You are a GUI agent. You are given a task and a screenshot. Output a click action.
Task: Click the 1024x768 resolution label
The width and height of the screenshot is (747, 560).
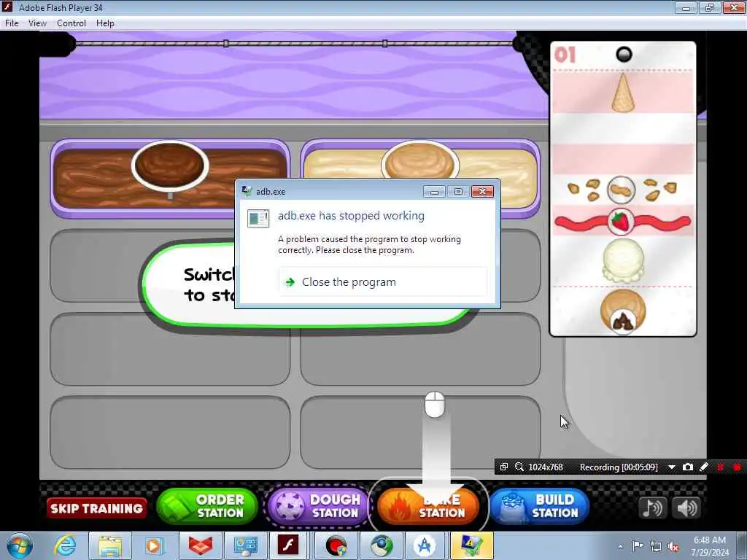[x=546, y=467]
